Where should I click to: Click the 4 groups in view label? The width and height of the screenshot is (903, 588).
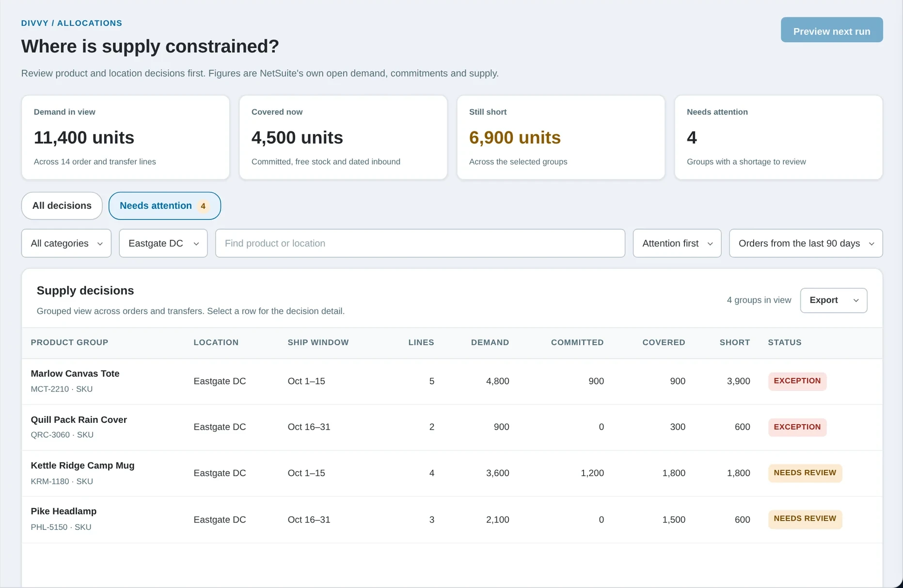pyautogui.click(x=759, y=300)
